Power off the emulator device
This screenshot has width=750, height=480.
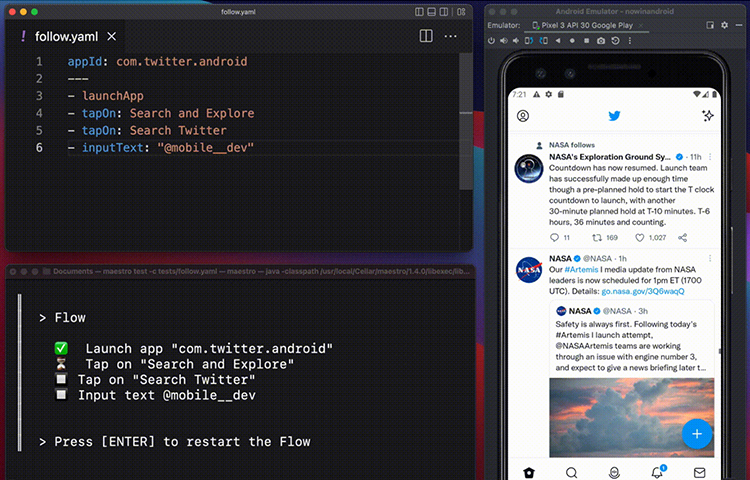491,41
